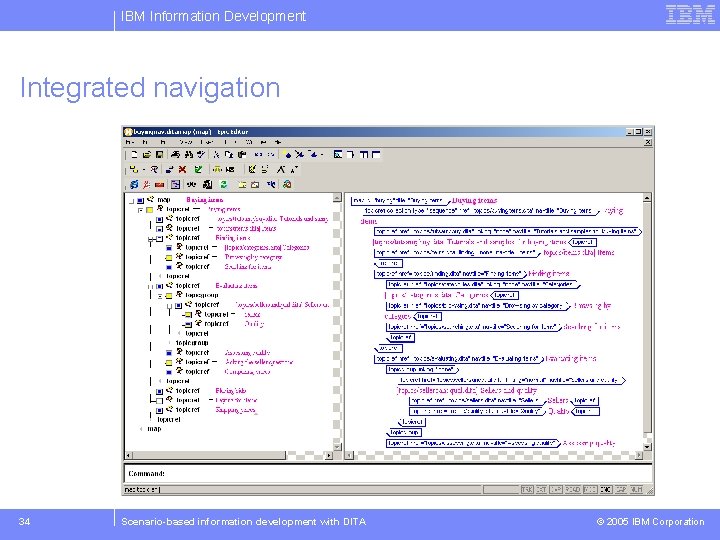Click 'Buying items' title text beside map in tree
Image resolution: width=720 pixels, height=540 pixels.
[x=205, y=200]
